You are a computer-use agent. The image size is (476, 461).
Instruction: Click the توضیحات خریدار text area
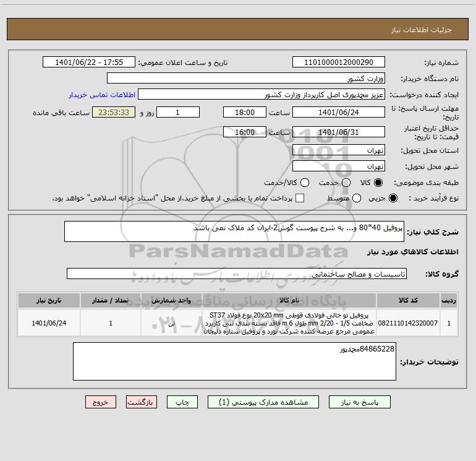tap(234, 361)
